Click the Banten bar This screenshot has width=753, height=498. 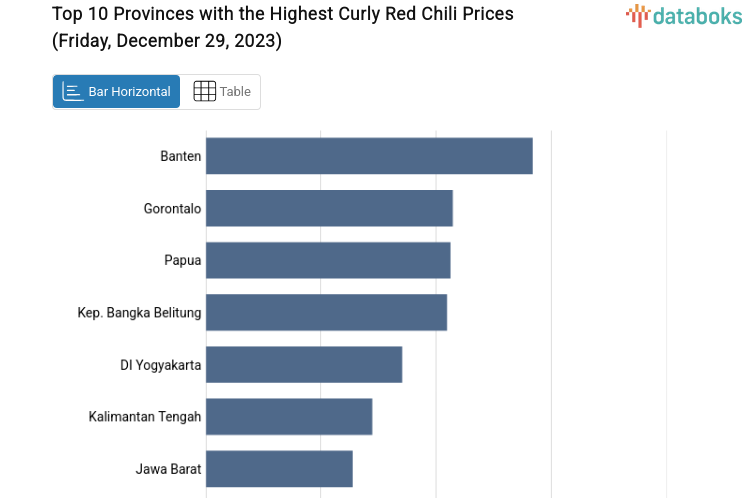click(x=369, y=156)
